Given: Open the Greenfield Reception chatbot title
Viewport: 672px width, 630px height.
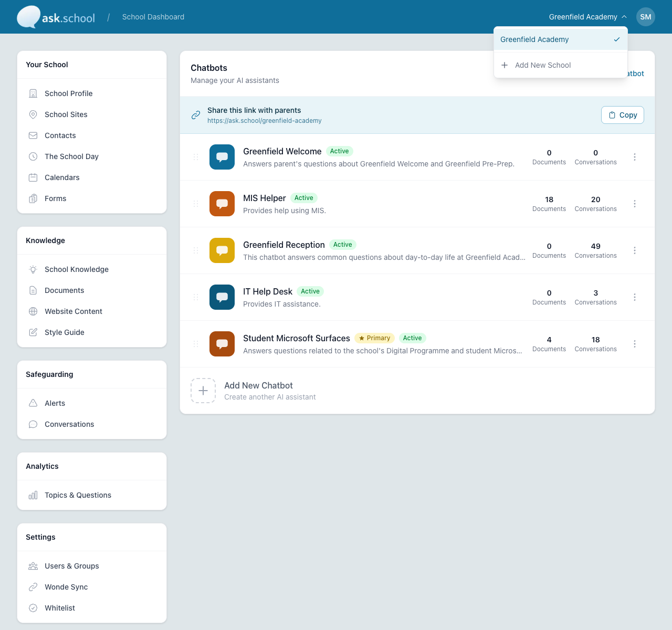Looking at the screenshot, I should 284,245.
